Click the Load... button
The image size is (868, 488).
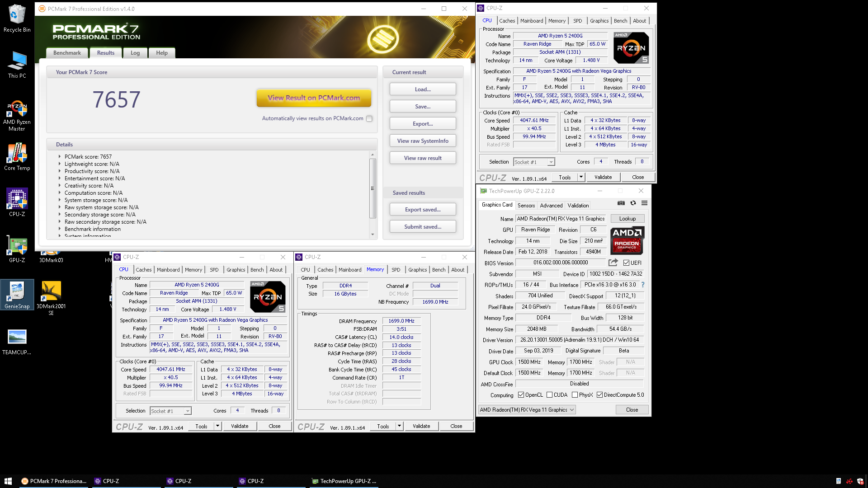pos(423,89)
